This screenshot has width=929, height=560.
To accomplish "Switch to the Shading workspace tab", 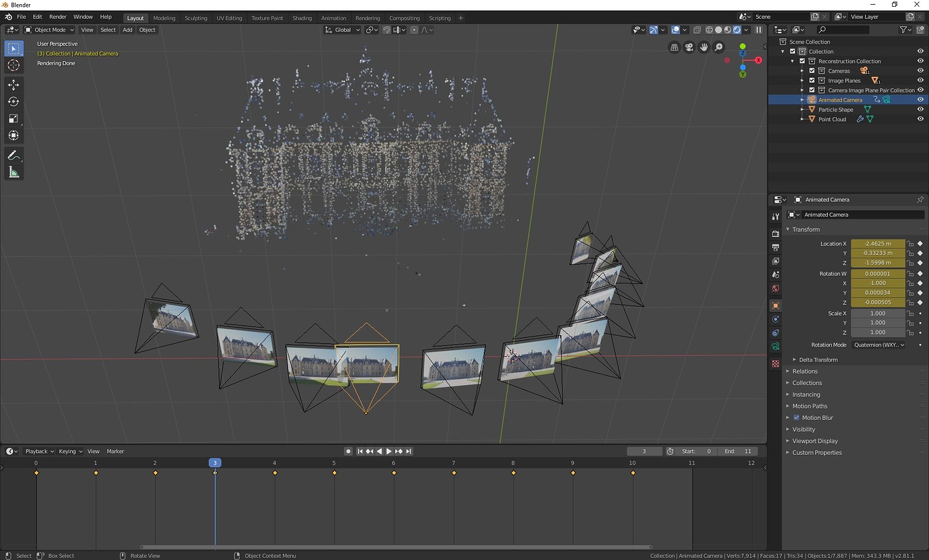I will 302,18.
